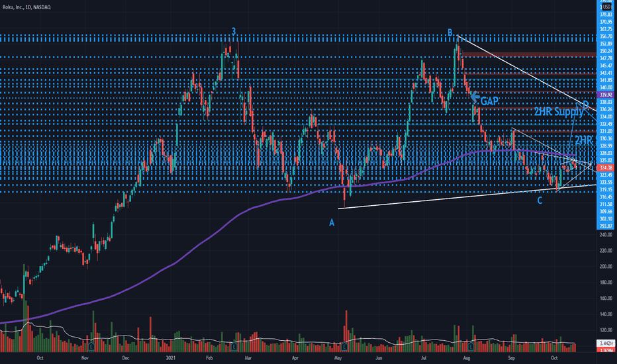Click the Dec label on time axis
Viewport: 617px width, 364px height.
coord(126,358)
